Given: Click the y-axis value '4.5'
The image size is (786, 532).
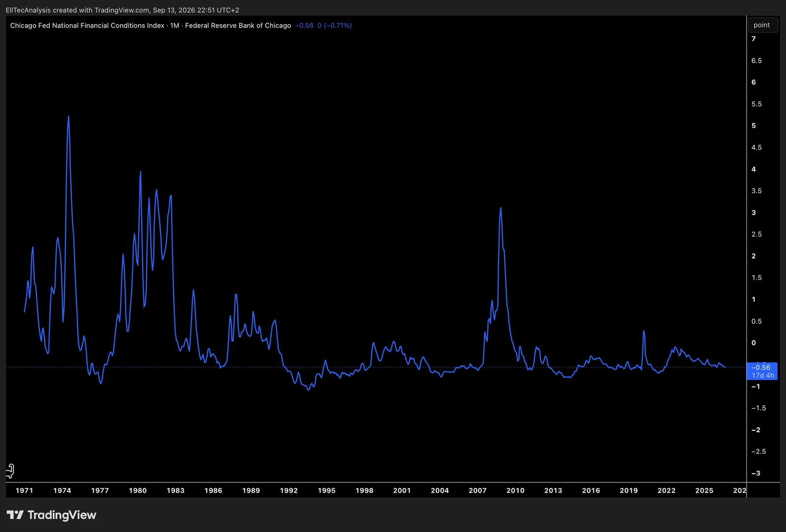Looking at the screenshot, I should [757, 147].
